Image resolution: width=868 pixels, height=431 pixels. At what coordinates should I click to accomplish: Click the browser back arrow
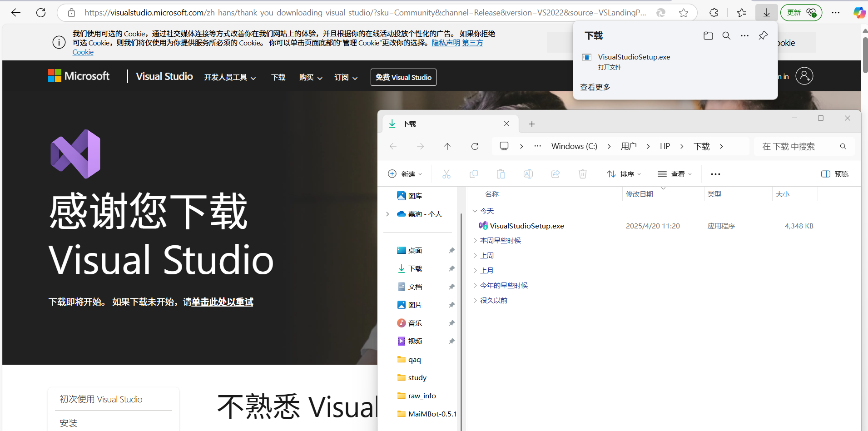click(x=16, y=13)
